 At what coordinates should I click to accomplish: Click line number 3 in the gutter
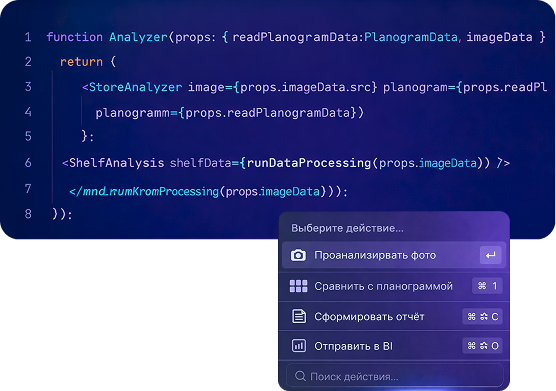pos(28,87)
